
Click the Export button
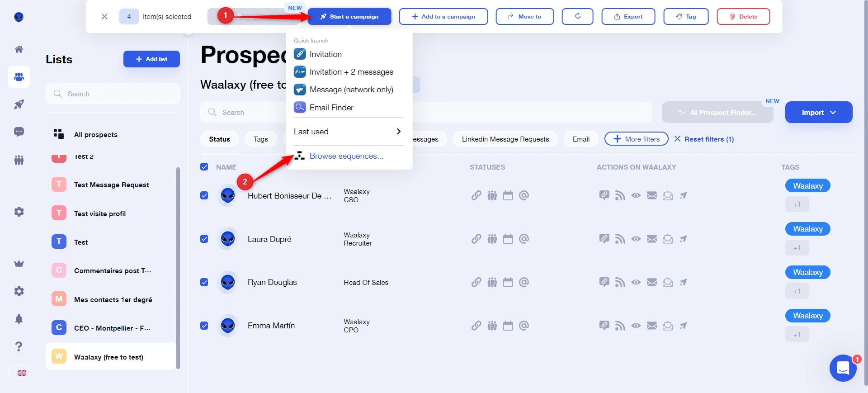click(628, 16)
